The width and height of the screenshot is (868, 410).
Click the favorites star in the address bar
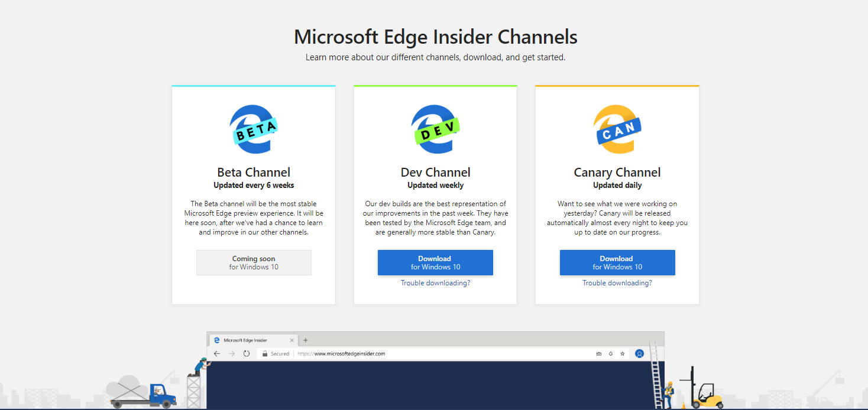tap(622, 353)
